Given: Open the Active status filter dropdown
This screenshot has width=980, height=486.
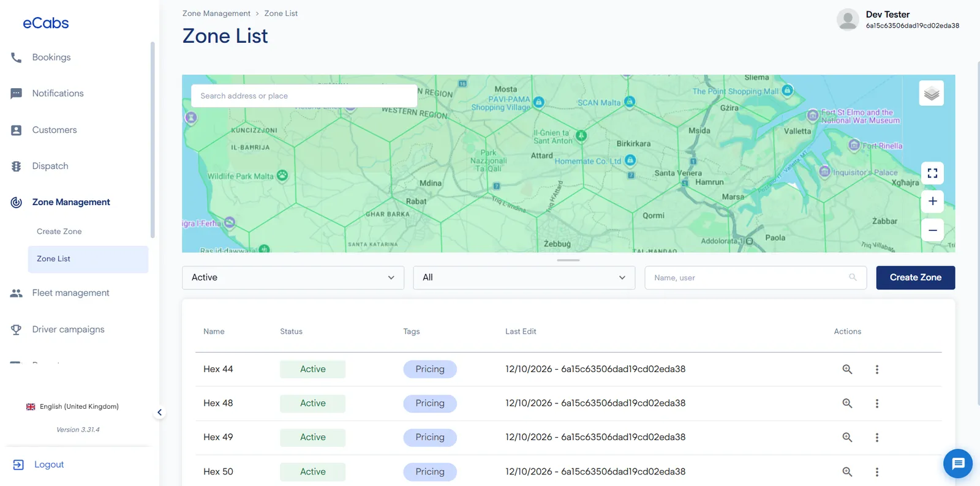Looking at the screenshot, I should (293, 277).
